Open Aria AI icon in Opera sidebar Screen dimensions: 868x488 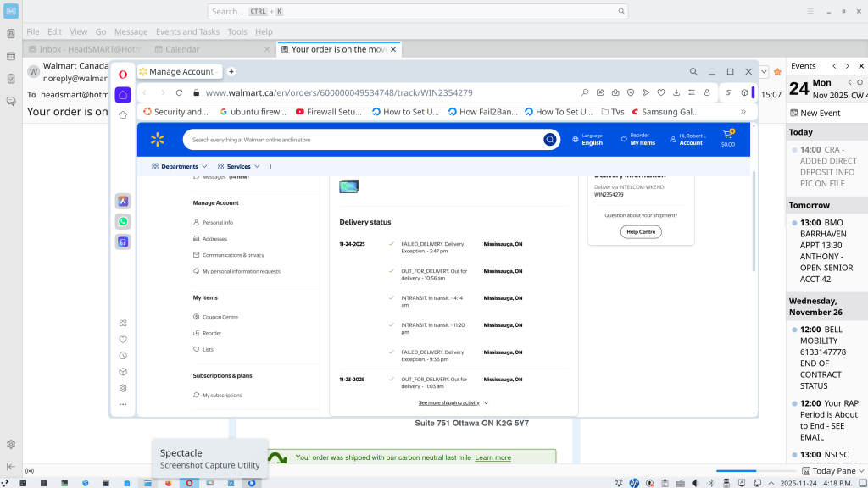point(123,201)
